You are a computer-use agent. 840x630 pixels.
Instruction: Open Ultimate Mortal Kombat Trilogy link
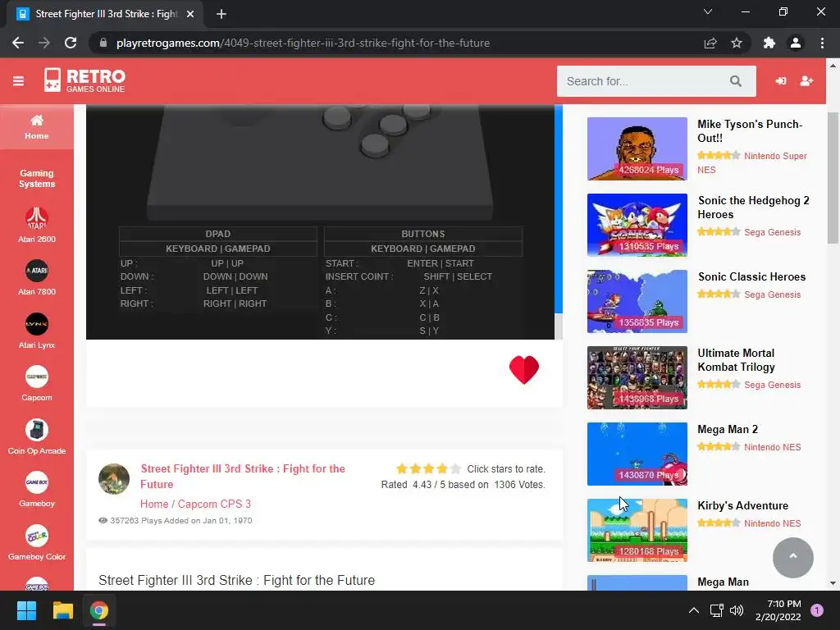(736, 360)
